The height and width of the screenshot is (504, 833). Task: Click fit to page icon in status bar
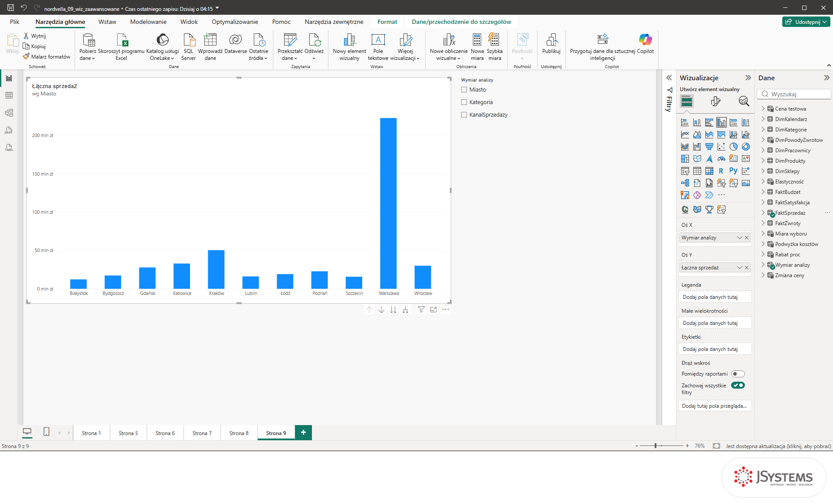pyautogui.click(x=716, y=446)
